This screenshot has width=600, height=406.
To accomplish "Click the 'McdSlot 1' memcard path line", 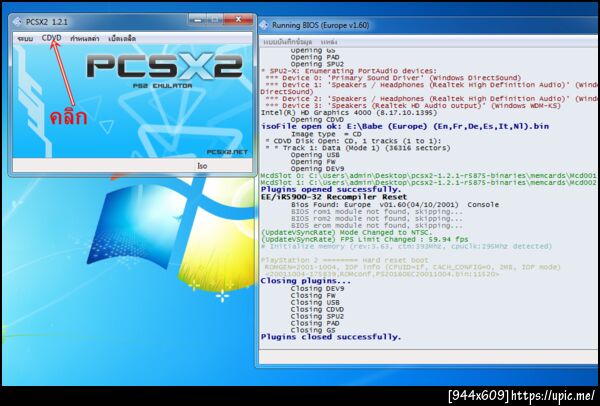I will click(x=429, y=183).
